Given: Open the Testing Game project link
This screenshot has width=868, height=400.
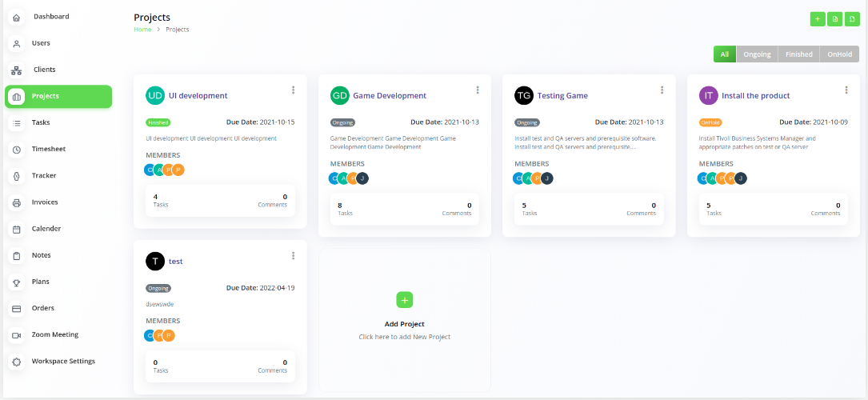Looking at the screenshot, I should point(562,96).
